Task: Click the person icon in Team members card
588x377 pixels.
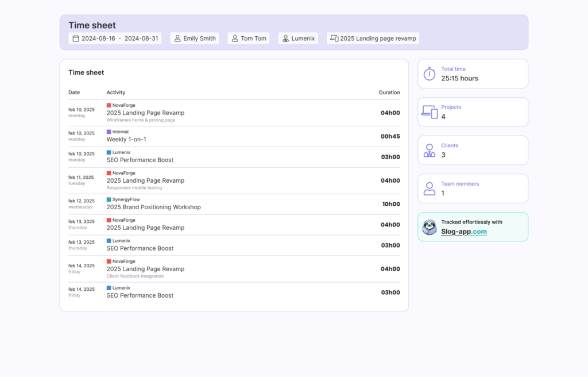Action: click(x=430, y=188)
